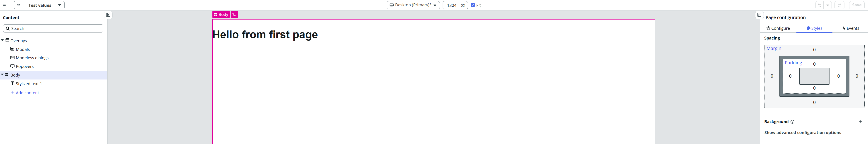Collapse the Content panel with the sidebar icon

click(108, 15)
